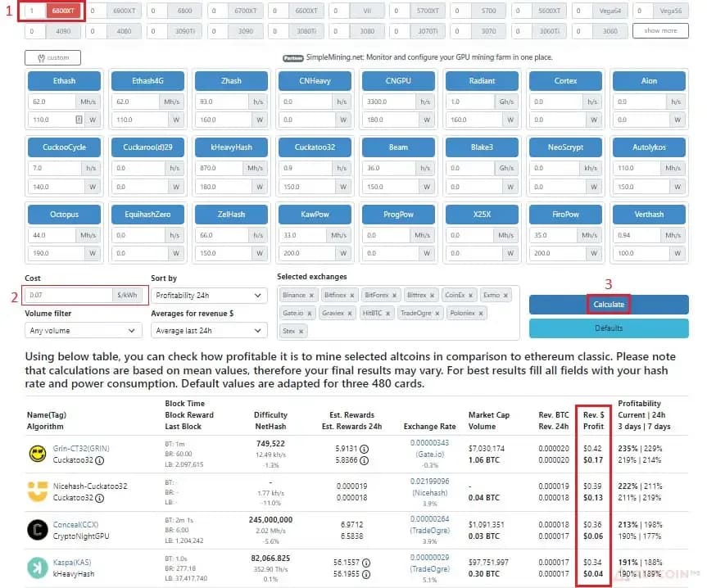Viewport: 707px width, 588px height.
Task: Enable the 6900XT GPU card
Action: coord(124,11)
